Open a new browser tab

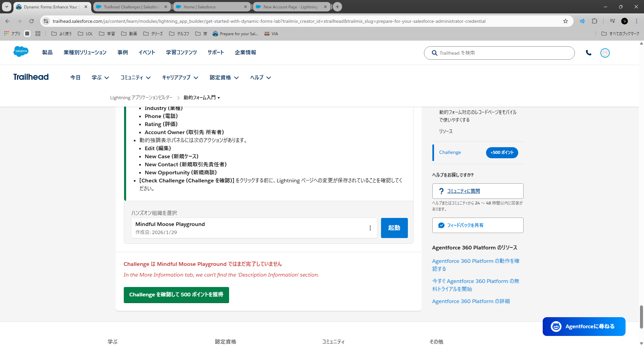337,7
